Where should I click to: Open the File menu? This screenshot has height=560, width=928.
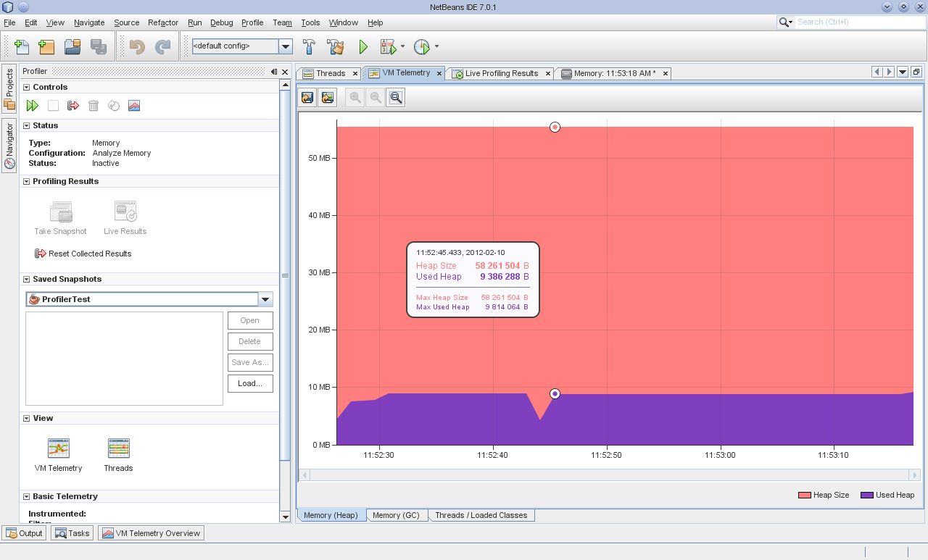[9, 22]
